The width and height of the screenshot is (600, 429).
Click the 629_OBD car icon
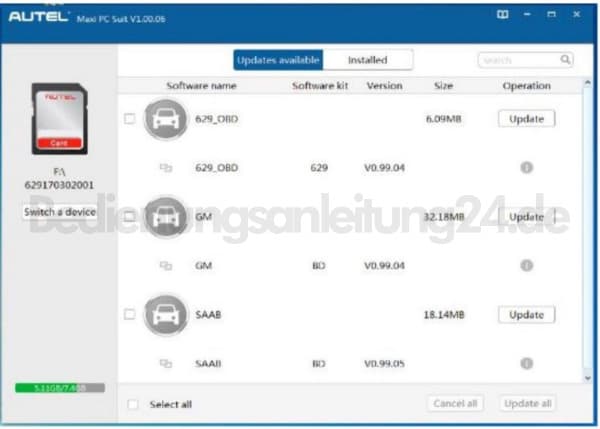(166, 119)
